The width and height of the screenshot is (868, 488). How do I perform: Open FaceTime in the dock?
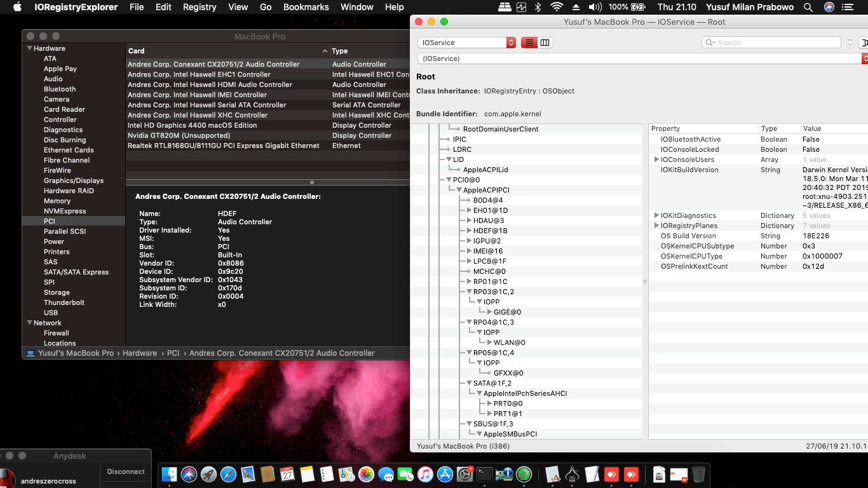[x=405, y=474]
